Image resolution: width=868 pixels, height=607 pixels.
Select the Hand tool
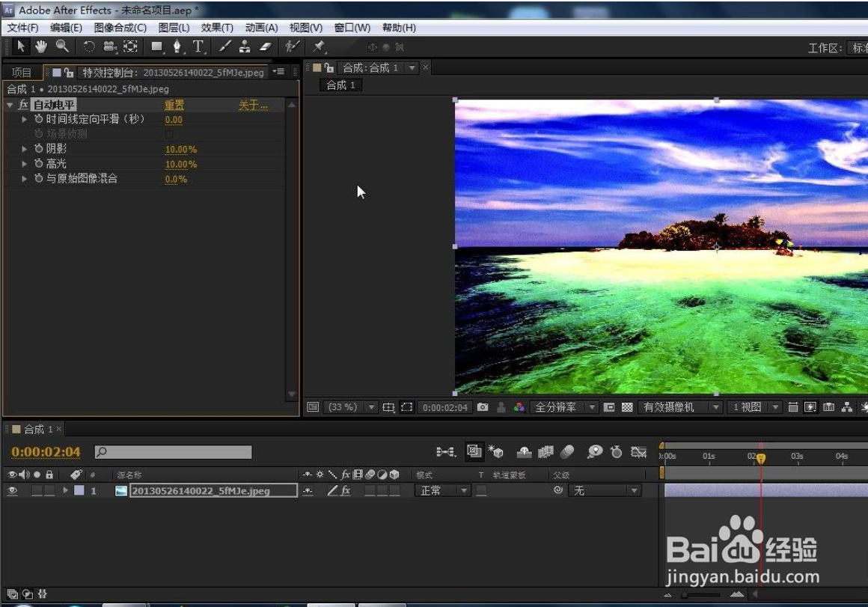(41, 46)
